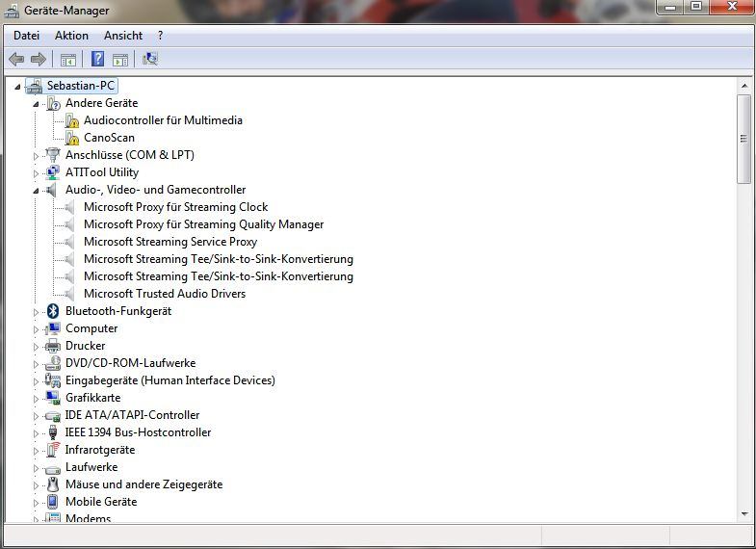This screenshot has width=756, height=549.
Task: Select Microsoft Proxy für Streaming Quality Manager
Action: (x=203, y=224)
